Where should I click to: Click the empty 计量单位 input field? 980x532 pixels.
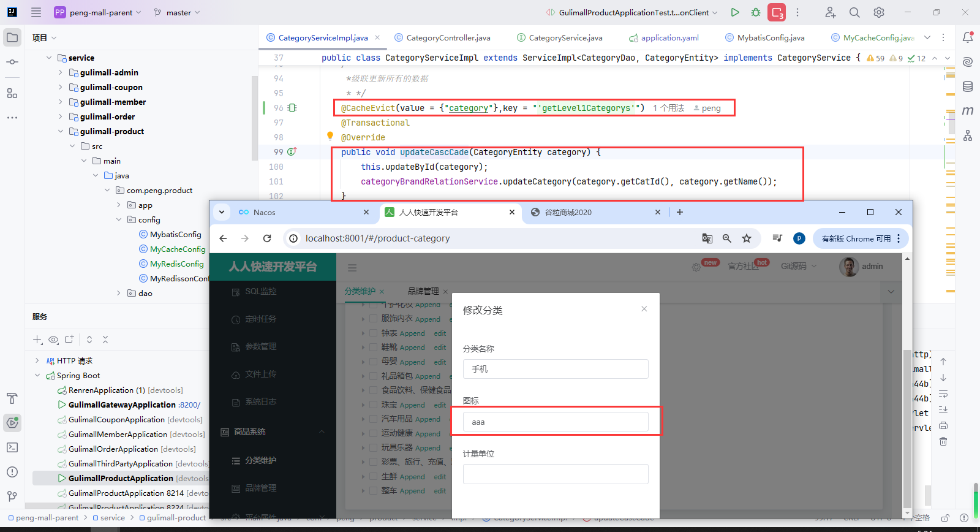pyautogui.click(x=556, y=474)
